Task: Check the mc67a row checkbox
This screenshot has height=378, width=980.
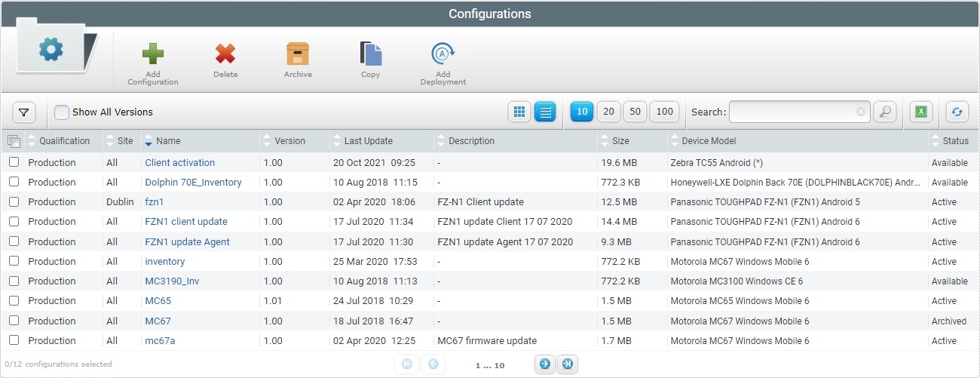Action: pos(14,340)
